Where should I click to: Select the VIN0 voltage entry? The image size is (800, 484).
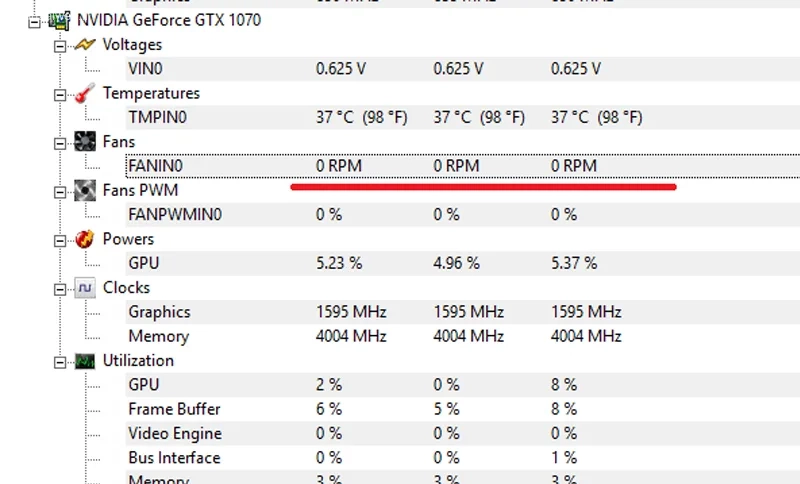pos(145,69)
